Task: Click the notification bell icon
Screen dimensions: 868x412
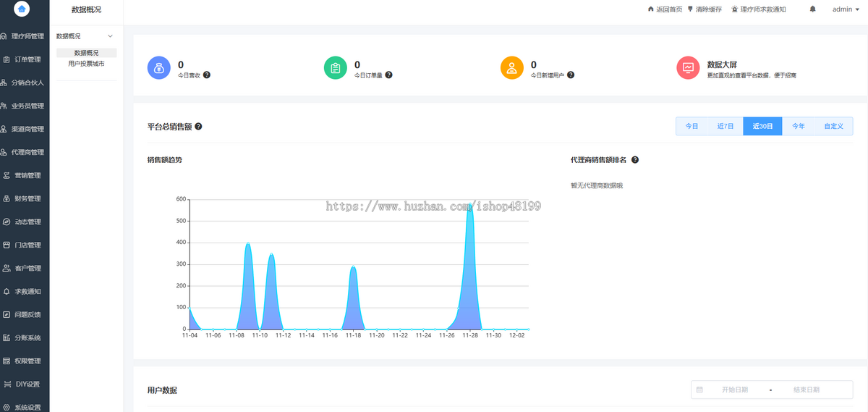Action: (812, 9)
